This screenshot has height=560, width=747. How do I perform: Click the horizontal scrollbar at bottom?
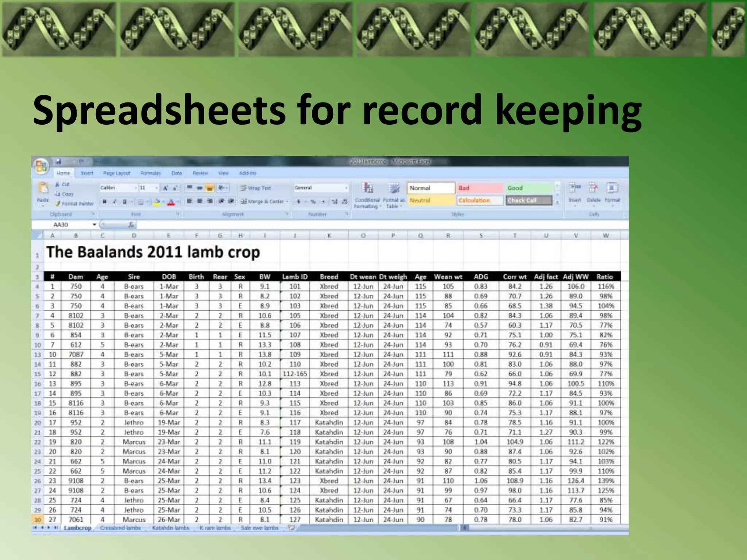click(545, 528)
